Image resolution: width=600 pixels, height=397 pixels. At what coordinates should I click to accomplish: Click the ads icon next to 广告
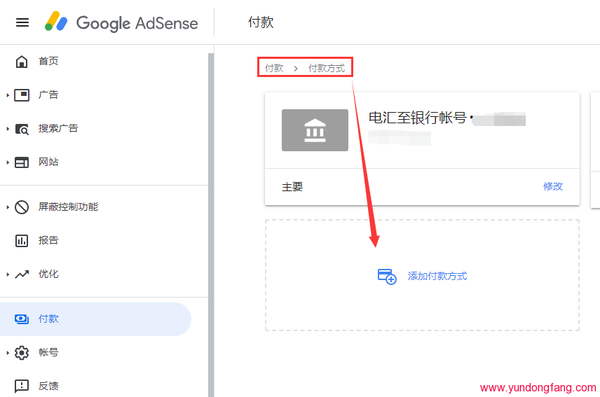pyautogui.click(x=21, y=95)
